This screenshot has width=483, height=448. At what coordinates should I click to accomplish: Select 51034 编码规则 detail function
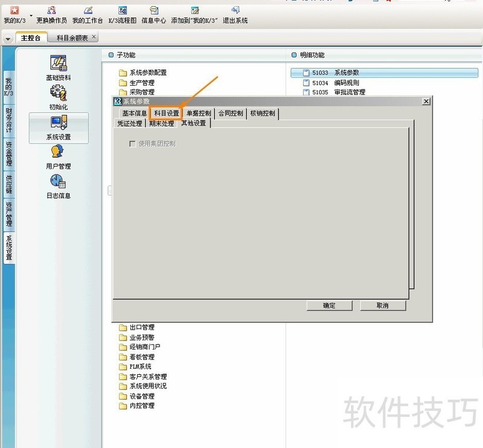click(331, 83)
